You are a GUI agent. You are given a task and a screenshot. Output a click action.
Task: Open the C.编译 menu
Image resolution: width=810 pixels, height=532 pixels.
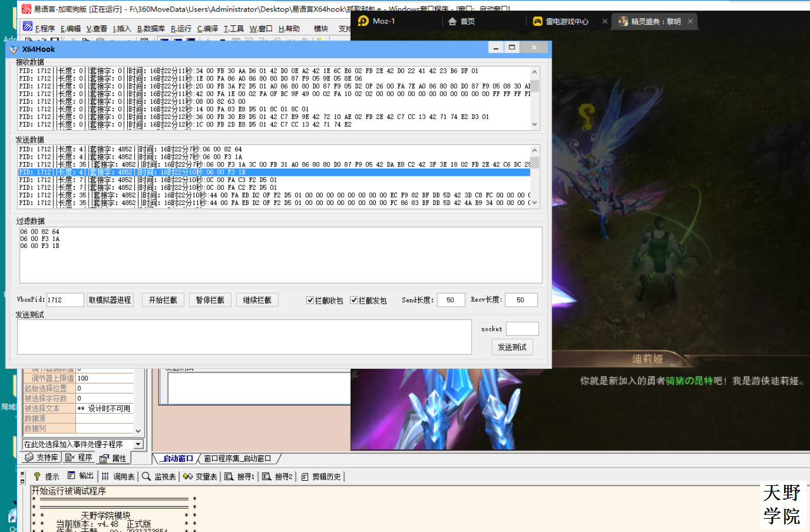click(208, 28)
